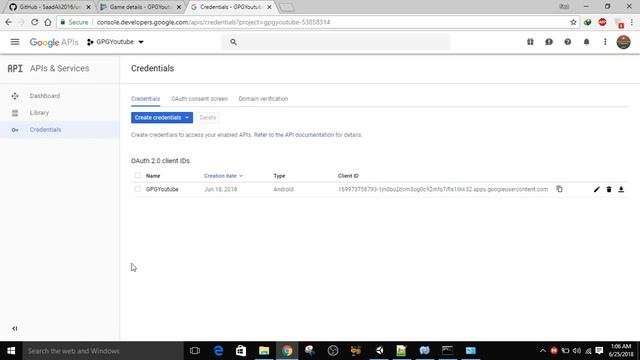Copy the client ID to clipboard
The image size is (640, 360).
click(x=559, y=189)
